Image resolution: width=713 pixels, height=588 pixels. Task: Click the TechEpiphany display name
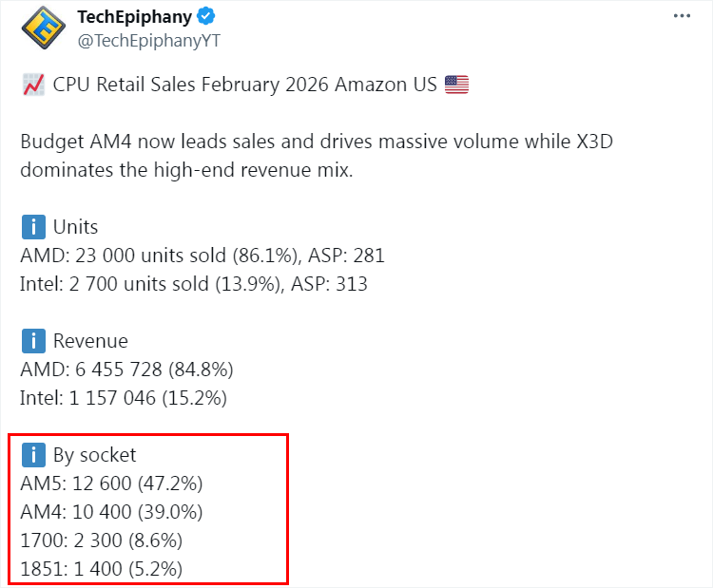(132, 16)
